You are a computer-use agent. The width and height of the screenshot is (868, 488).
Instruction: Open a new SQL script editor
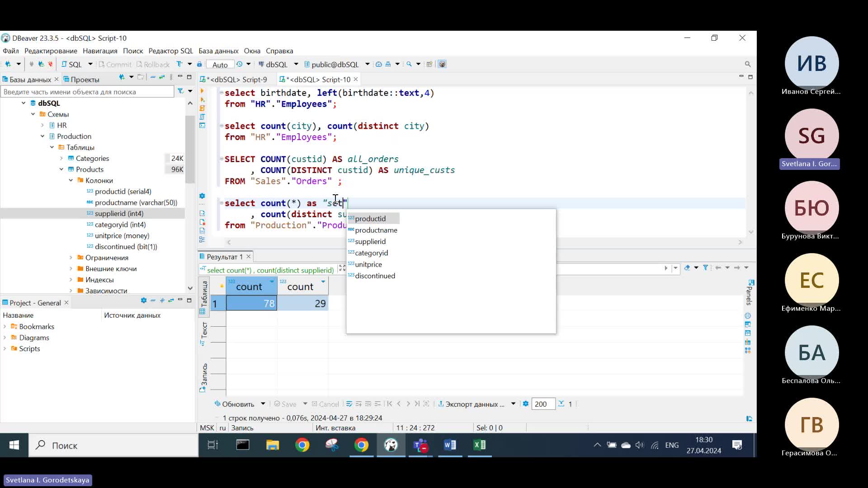click(x=71, y=64)
